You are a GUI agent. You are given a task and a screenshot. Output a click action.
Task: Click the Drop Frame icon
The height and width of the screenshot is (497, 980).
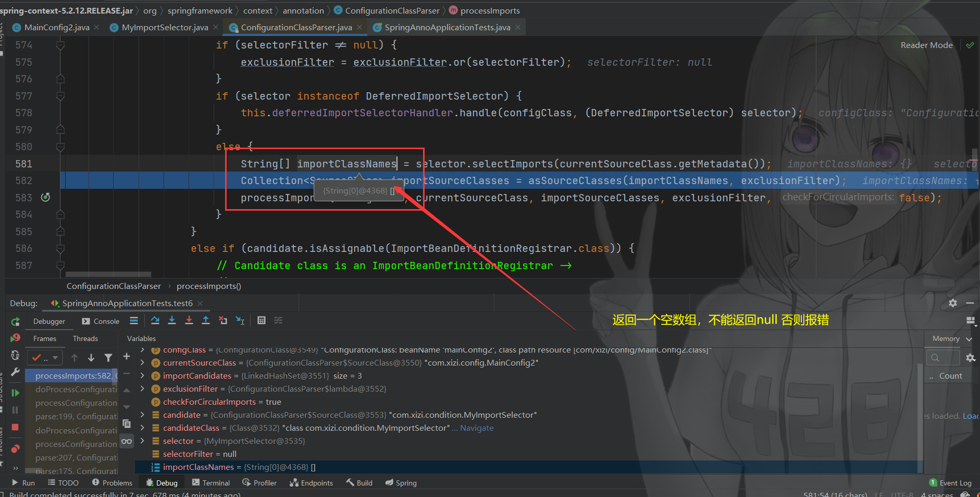click(x=223, y=320)
